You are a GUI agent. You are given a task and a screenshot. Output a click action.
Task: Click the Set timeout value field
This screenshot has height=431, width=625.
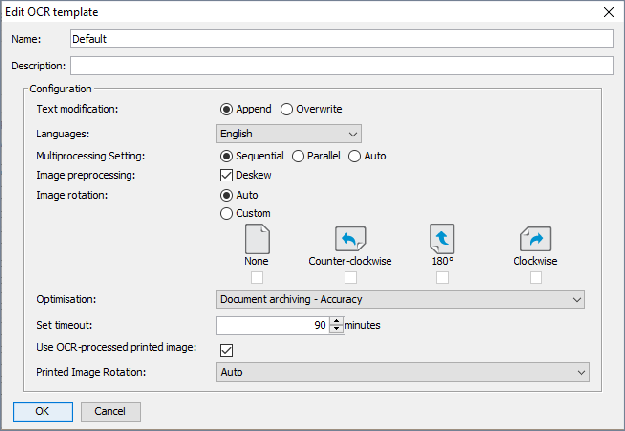click(x=273, y=325)
